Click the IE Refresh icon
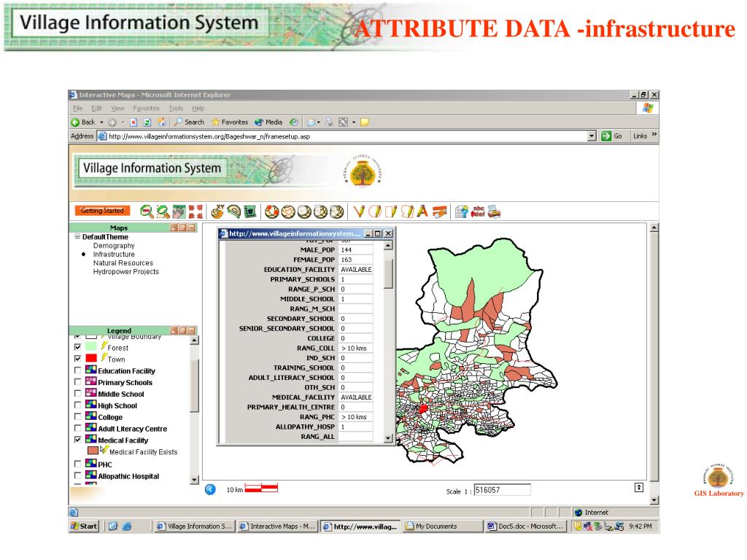 pos(147,122)
